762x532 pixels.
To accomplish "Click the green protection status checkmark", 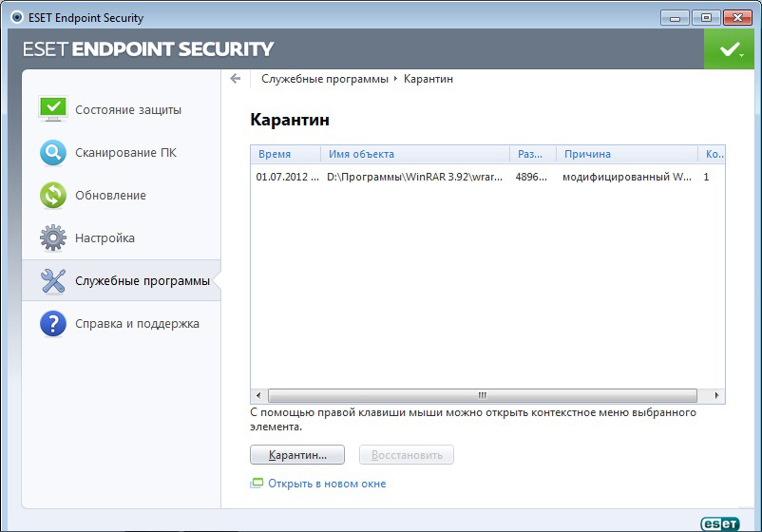I will coord(729,48).
